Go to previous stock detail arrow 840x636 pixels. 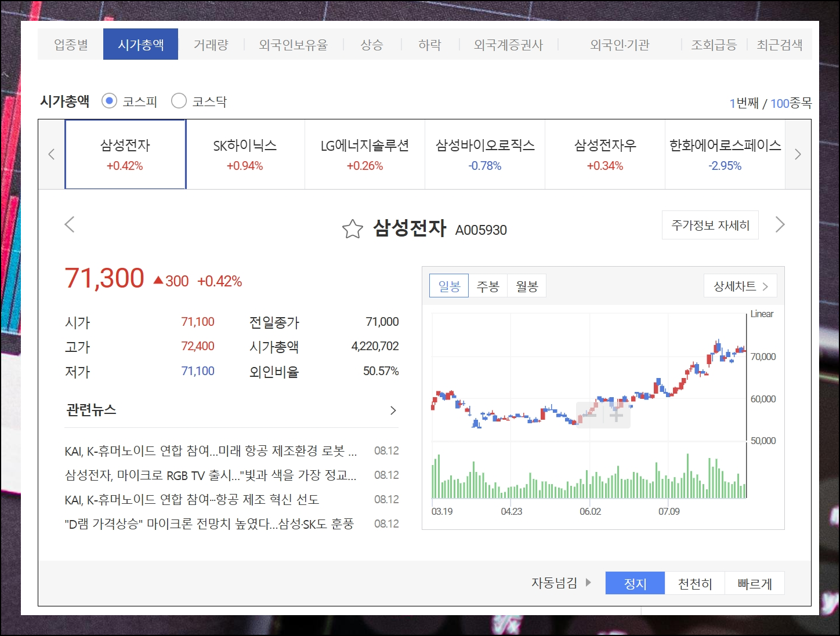click(x=70, y=224)
